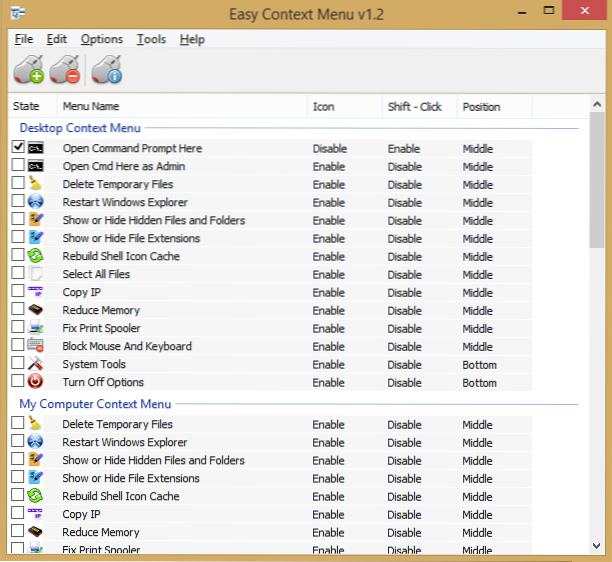Screen dimensions: 612x562
Task: Click Bottom position value for System Tools
Action: pos(480,365)
